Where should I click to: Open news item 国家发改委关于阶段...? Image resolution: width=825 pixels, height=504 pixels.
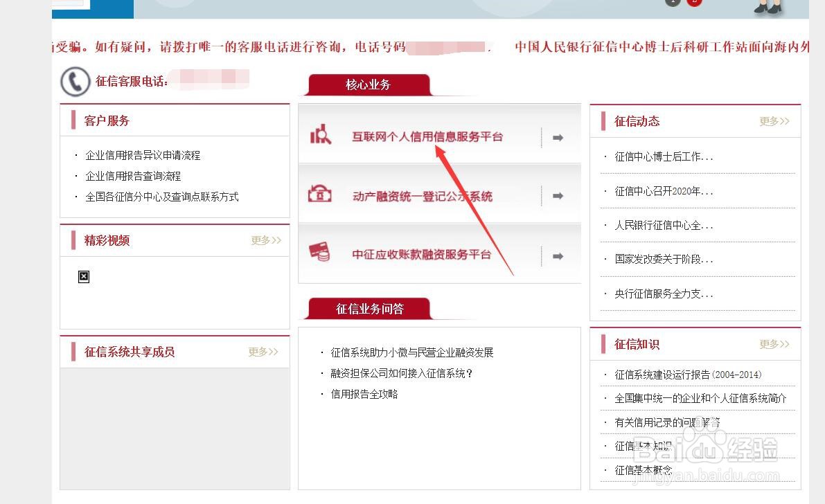(664, 260)
